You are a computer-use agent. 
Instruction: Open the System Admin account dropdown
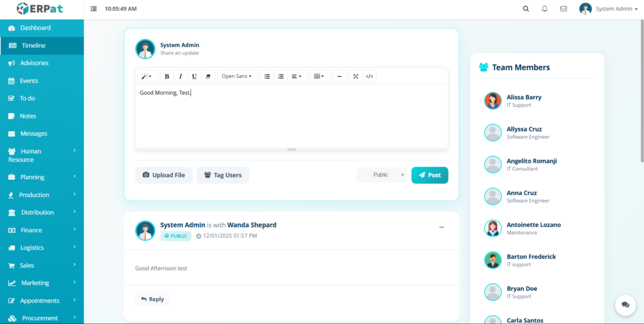(x=609, y=9)
